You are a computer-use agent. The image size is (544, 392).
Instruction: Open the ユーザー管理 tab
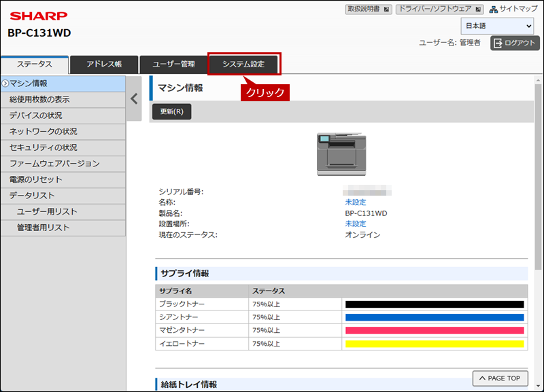coord(173,65)
